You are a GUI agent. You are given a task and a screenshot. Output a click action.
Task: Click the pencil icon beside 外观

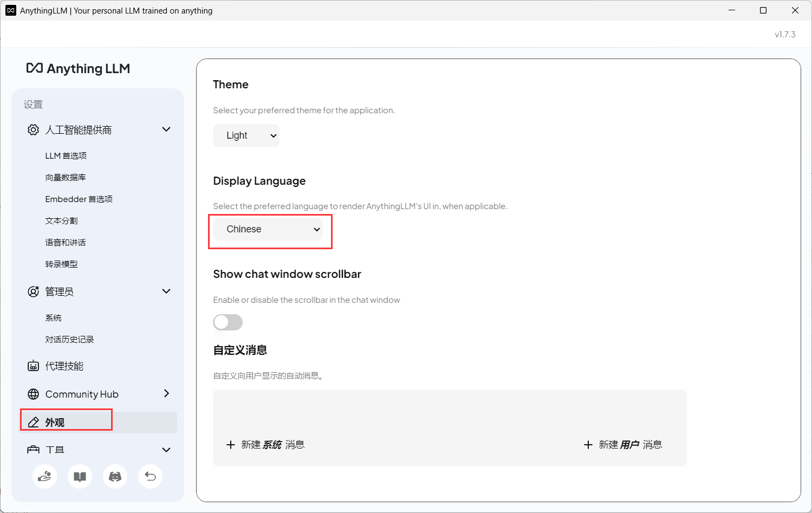click(33, 422)
